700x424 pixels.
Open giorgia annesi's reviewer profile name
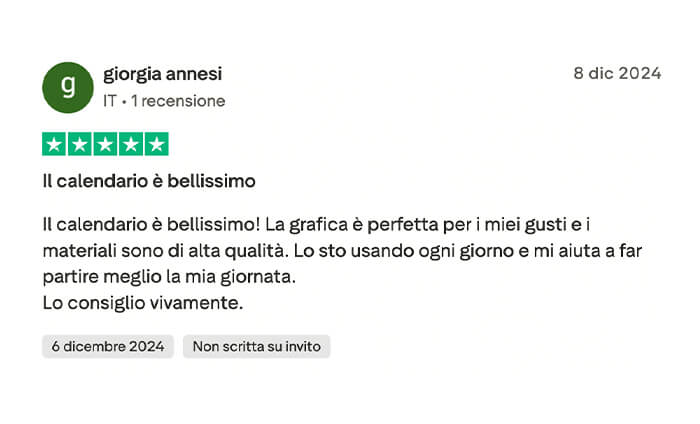click(162, 74)
